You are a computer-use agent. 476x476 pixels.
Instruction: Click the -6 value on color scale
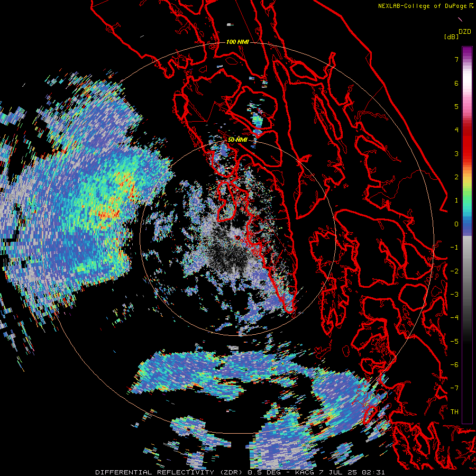(454, 365)
